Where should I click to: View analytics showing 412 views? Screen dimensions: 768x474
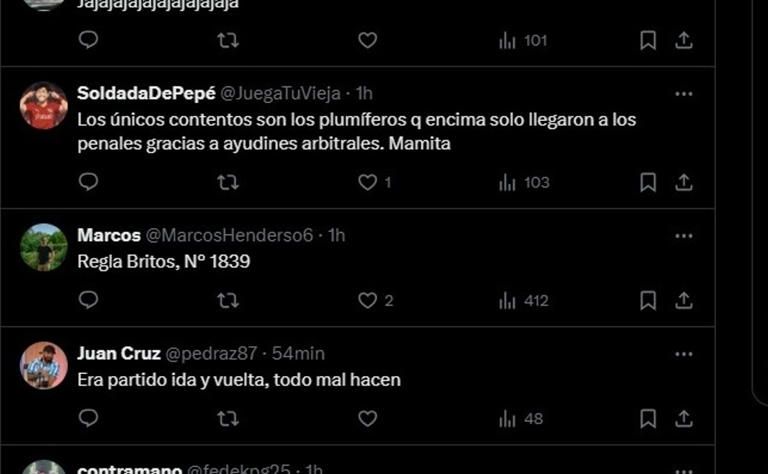pos(523,300)
